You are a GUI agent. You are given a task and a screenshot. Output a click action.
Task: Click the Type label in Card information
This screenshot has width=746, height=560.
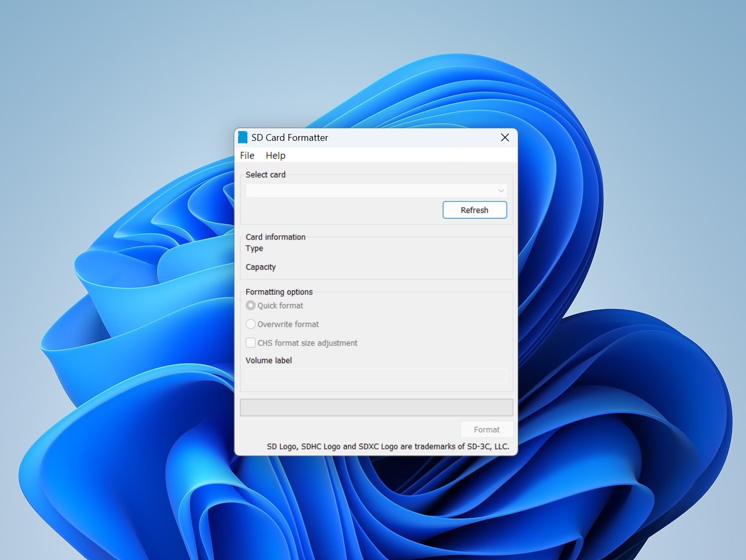coord(254,248)
